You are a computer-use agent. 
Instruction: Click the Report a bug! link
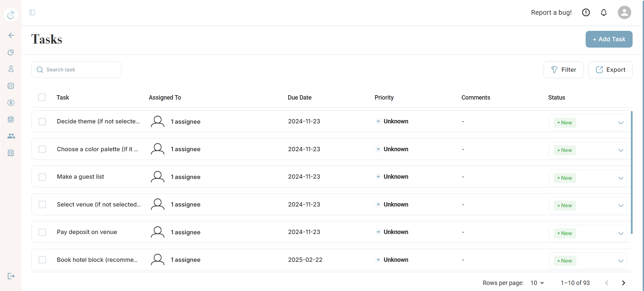(x=551, y=12)
